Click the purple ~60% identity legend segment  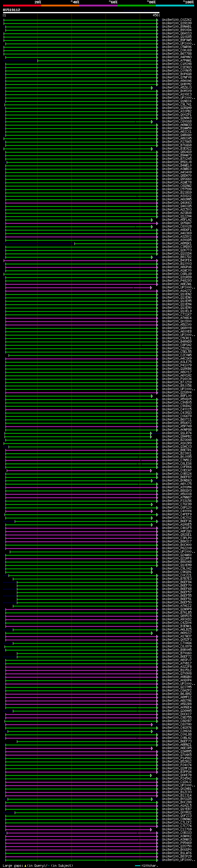[x=98, y=6]
